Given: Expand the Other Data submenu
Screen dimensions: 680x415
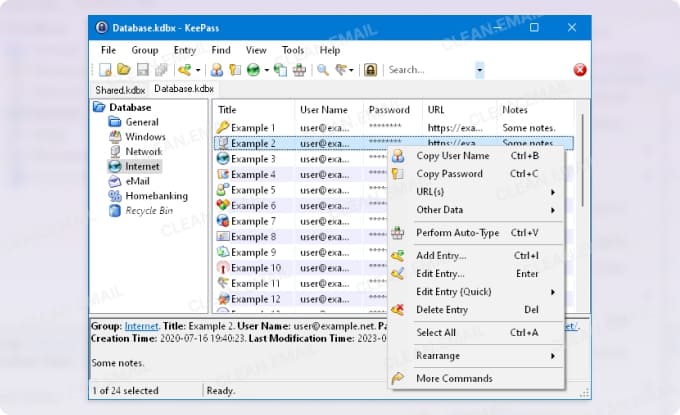Looking at the screenshot, I should [x=476, y=210].
